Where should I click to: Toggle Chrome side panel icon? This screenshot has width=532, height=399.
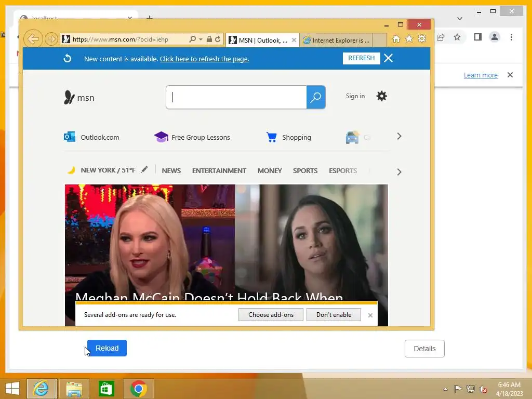coord(478,37)
